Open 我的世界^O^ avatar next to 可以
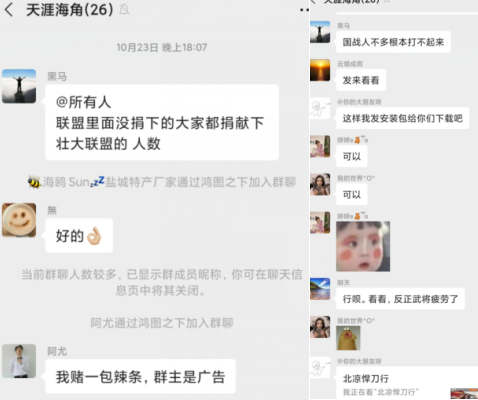Screen dimensions: 478x400 click(x=320, y=184)
